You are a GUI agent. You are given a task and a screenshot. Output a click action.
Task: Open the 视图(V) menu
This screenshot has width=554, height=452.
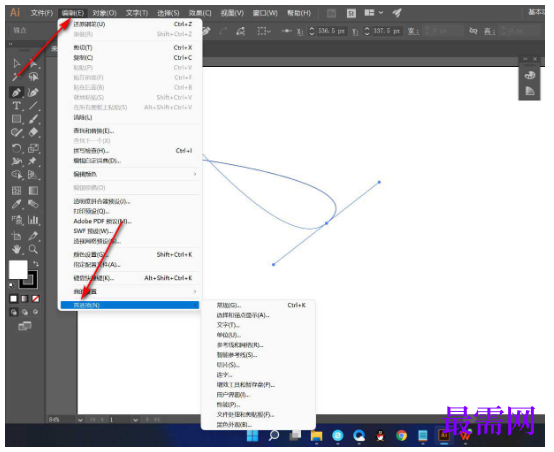(232, 13)
